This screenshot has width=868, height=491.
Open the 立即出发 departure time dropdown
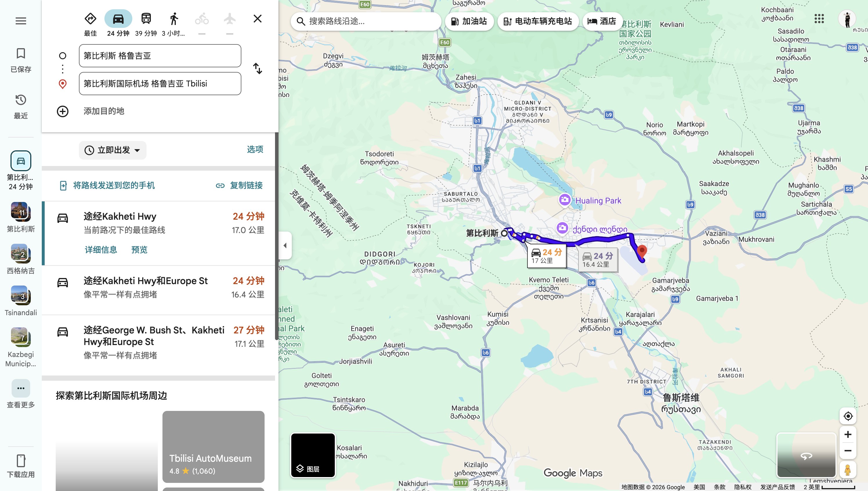click(x=113, y=150)
